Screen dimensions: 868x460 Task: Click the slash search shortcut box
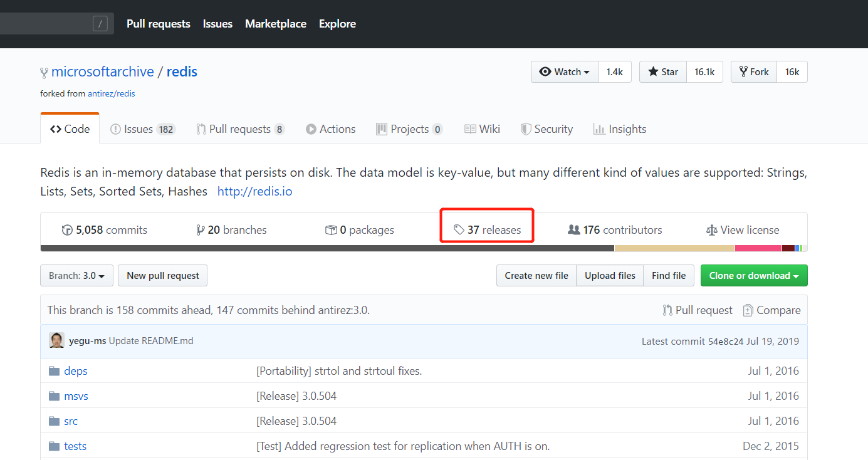(x=100, y=24)
